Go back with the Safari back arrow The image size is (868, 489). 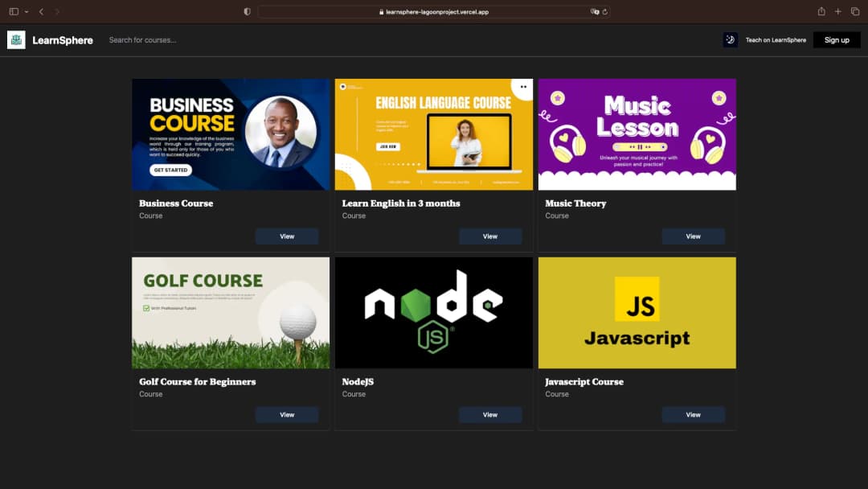41,11
